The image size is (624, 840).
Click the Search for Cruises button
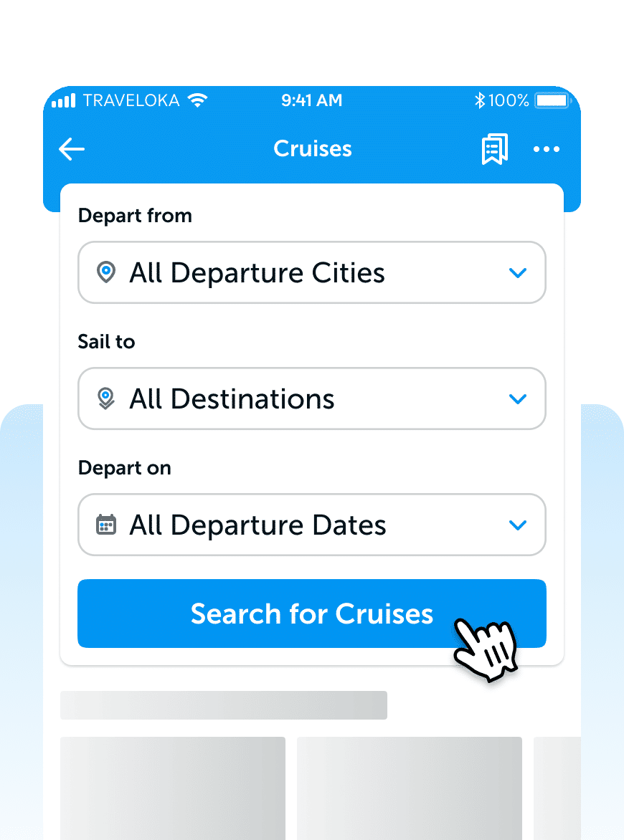click(312, 614)
